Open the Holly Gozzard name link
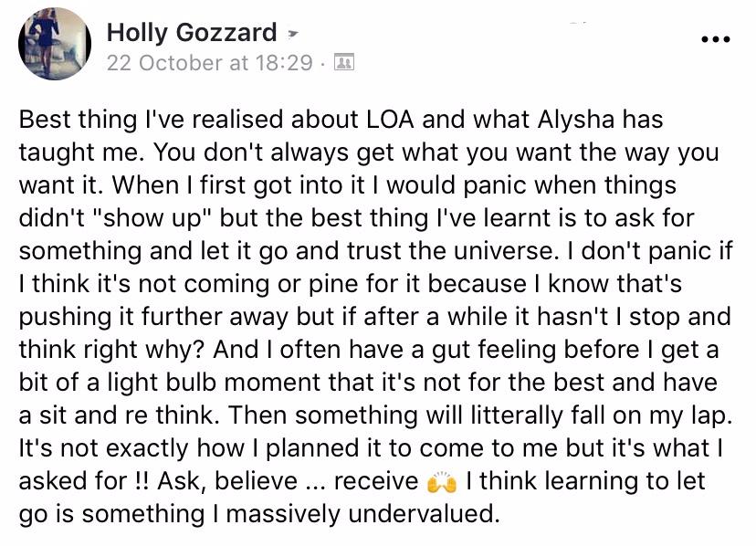The image size is (756, 546). point(192,33)
